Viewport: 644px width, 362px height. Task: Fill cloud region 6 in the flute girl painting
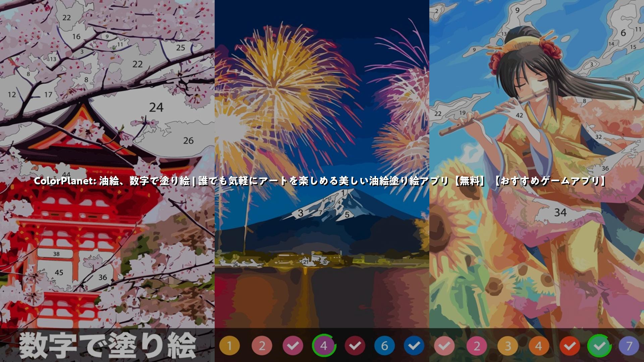point(623,33)
